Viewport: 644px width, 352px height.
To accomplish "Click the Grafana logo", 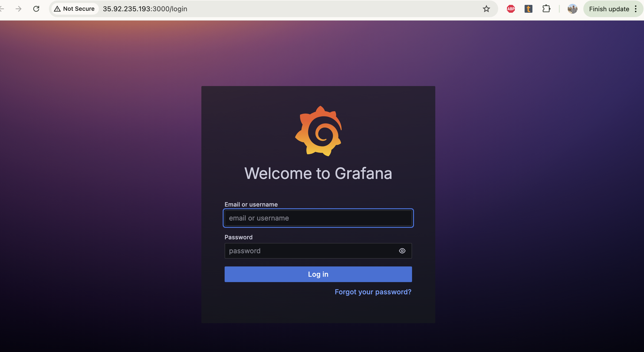I will click(318, 131).
